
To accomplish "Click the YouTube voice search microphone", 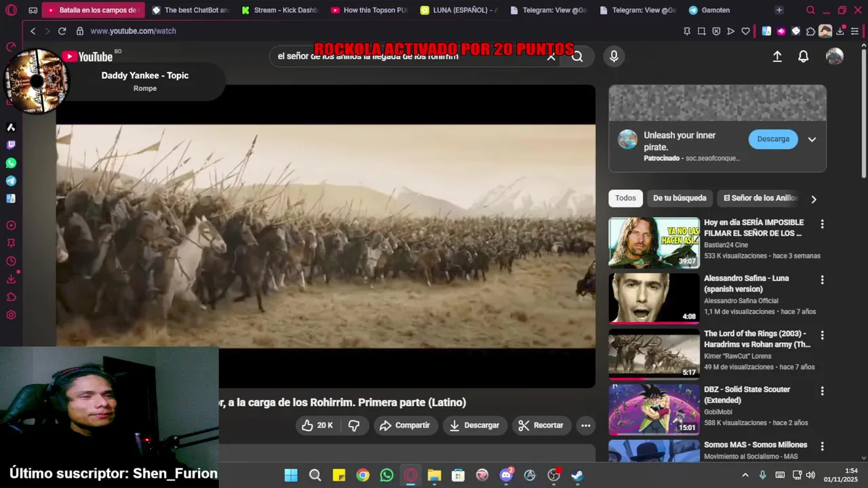I will point(614,56).
